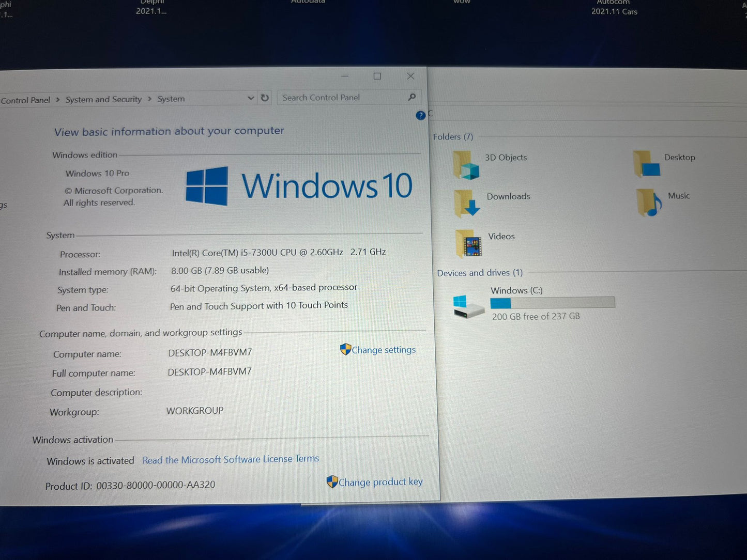Maximize the System window
Image resolution: width=747 pixels, height=560 pixels.
(377, 76)
